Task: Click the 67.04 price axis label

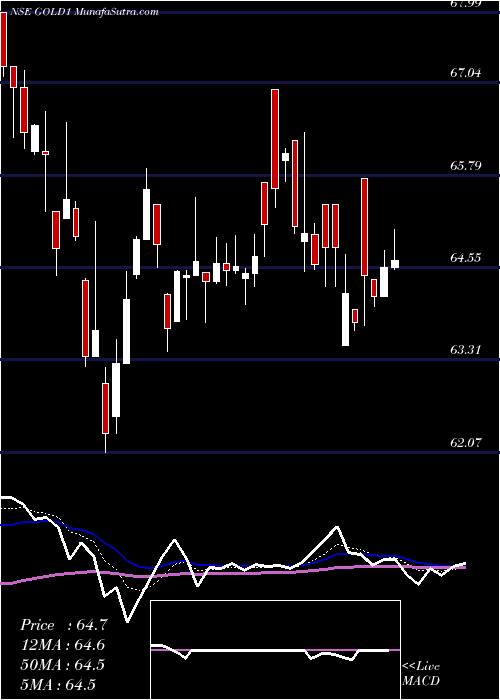Action: [x=466, y=72]
